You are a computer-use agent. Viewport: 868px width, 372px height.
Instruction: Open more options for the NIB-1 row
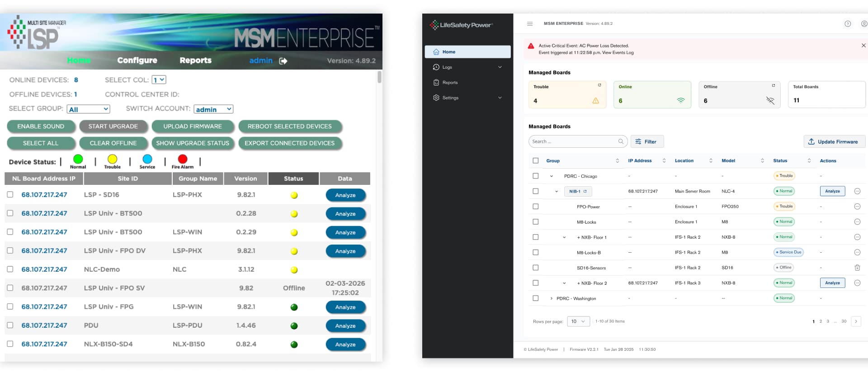(x=857, y=191)
